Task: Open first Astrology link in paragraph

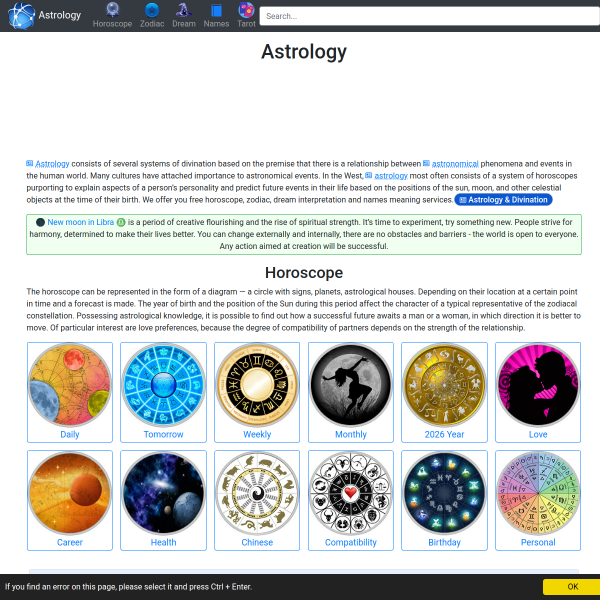Action: tap(52, 164)
